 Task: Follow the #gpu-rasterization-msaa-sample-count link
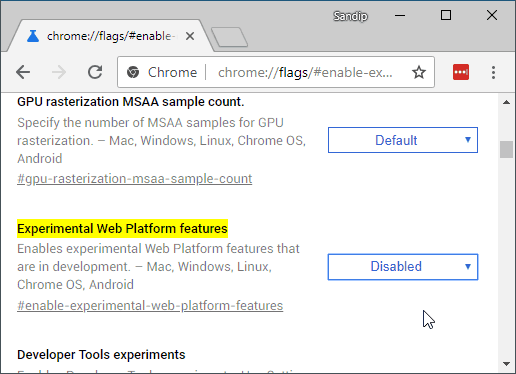pyautogui.click(x=135, y=179)
